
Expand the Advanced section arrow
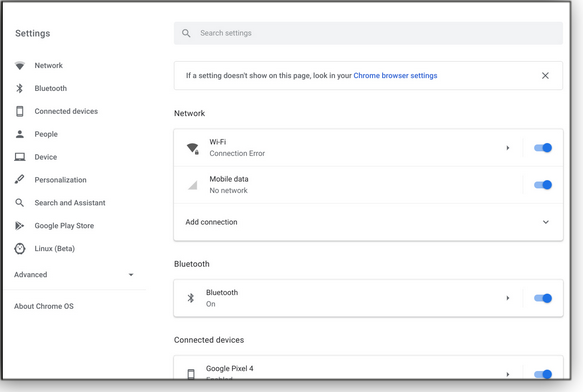coord(131,275)
